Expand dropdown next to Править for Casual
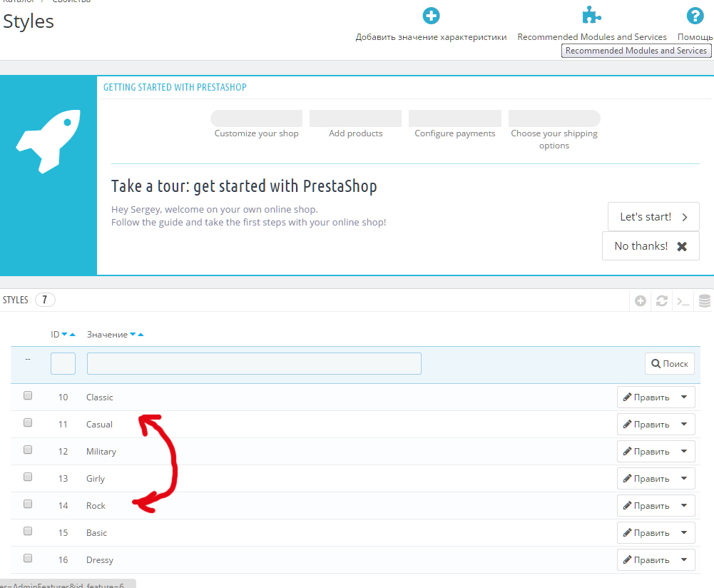The width and height of the screenshot is (714, 588). coord(684,424)
